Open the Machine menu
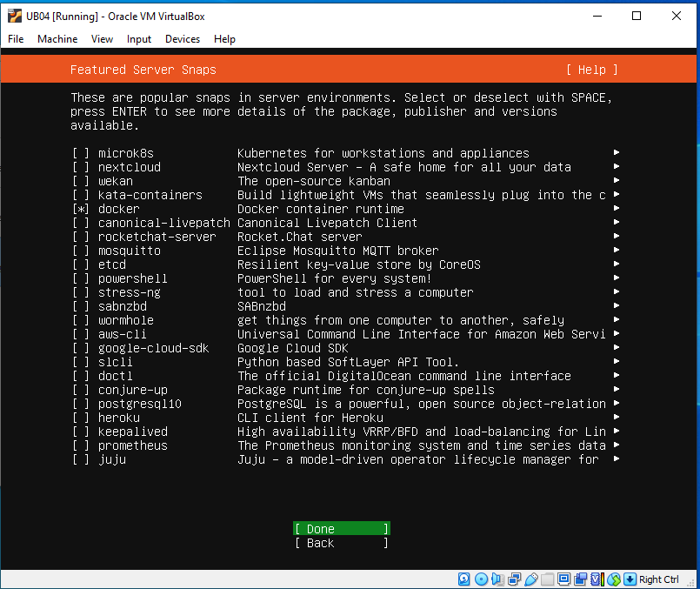Screen dimensions: 700x589 57,38
